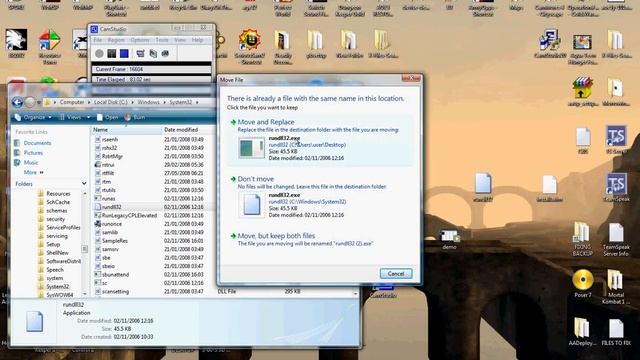Select the FIXING BACKUP folder icon

582,239
